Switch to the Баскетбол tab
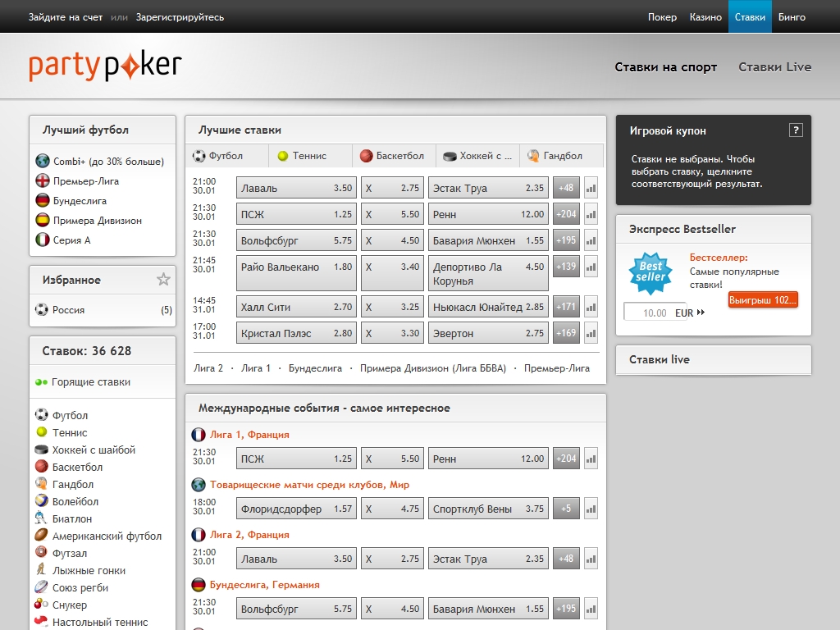840x630 pixels. [x=392, y=156]
